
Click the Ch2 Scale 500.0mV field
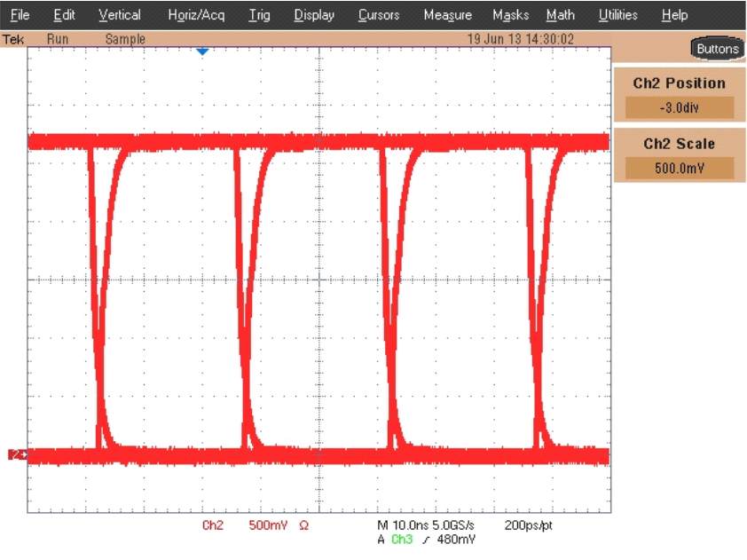(x=680, y=168)
